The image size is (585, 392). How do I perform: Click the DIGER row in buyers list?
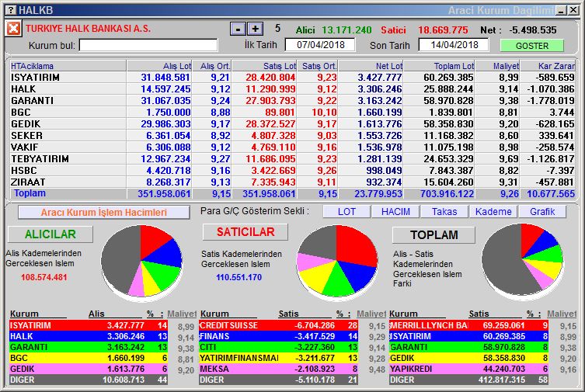[89, 380]
